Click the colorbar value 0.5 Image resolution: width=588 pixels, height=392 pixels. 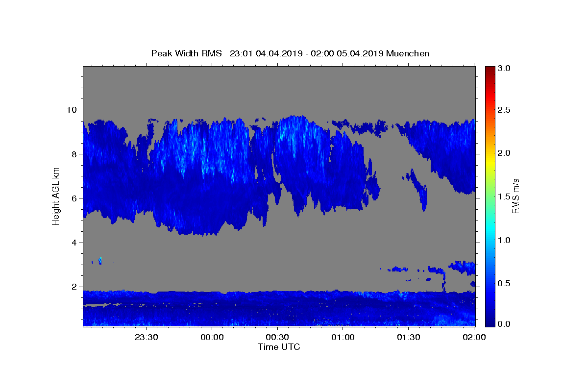tap(504, 284)
